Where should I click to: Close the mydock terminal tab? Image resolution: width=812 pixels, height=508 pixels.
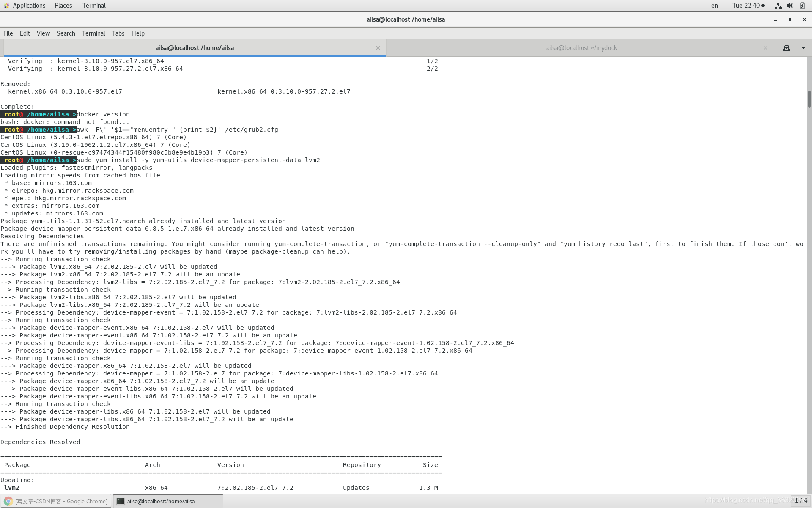tap(765, 48)
